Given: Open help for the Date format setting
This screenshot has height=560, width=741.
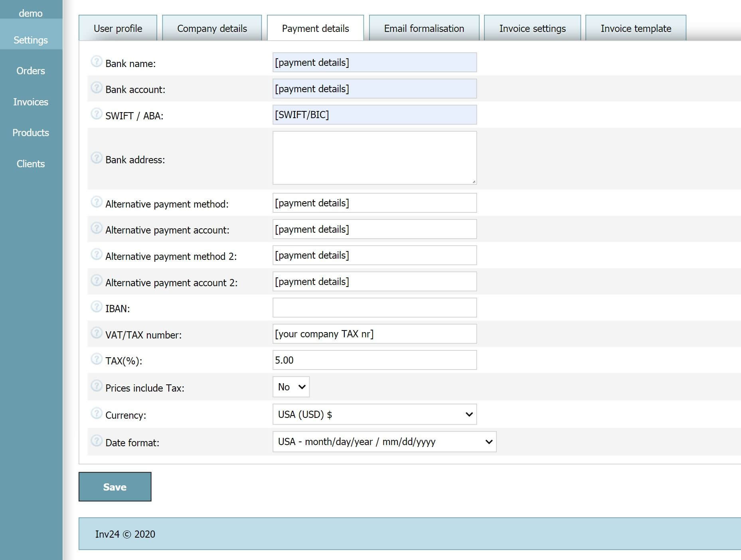Looking at the screenshot, I should [x=97, y=441].
